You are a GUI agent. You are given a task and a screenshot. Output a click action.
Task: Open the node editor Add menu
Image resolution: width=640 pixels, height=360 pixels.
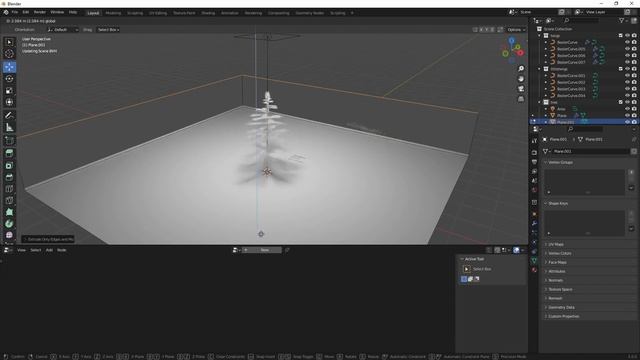(49, 250)
